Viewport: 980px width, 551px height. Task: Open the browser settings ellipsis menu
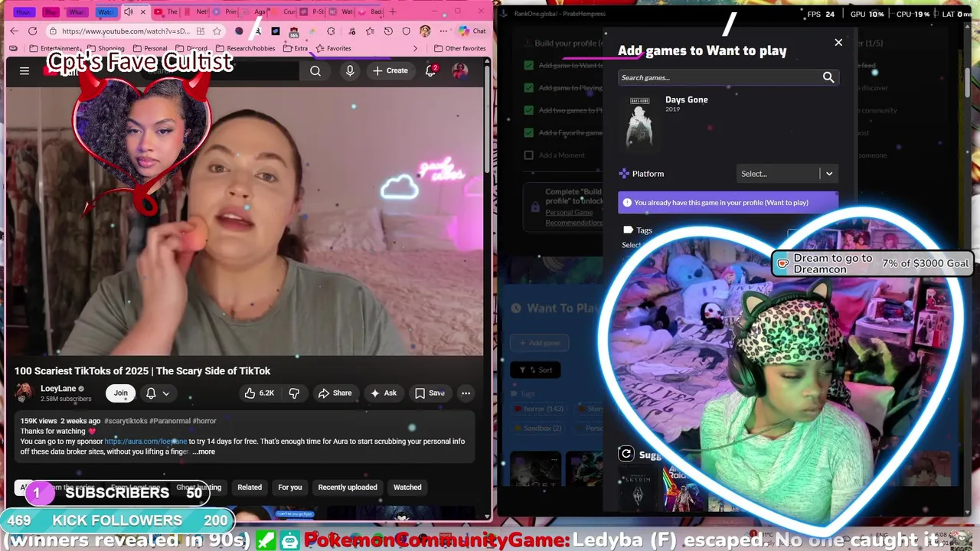tap(443, 31)
